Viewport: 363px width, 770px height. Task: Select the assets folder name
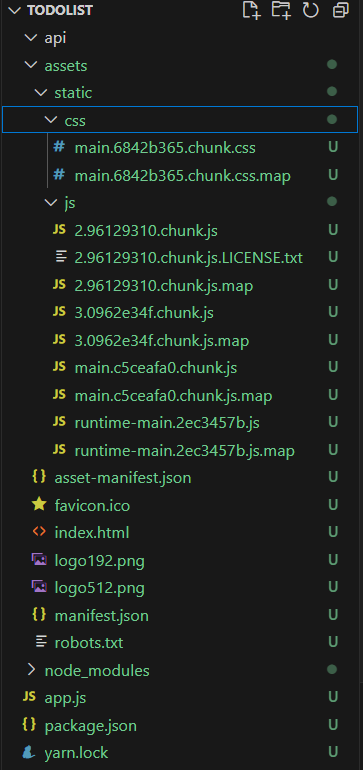(66, 66)
